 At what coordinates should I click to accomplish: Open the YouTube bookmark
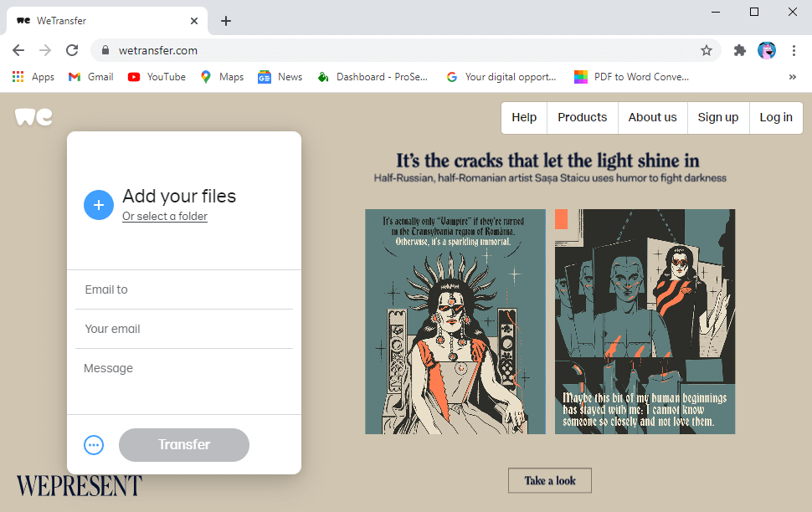[156, 76]
